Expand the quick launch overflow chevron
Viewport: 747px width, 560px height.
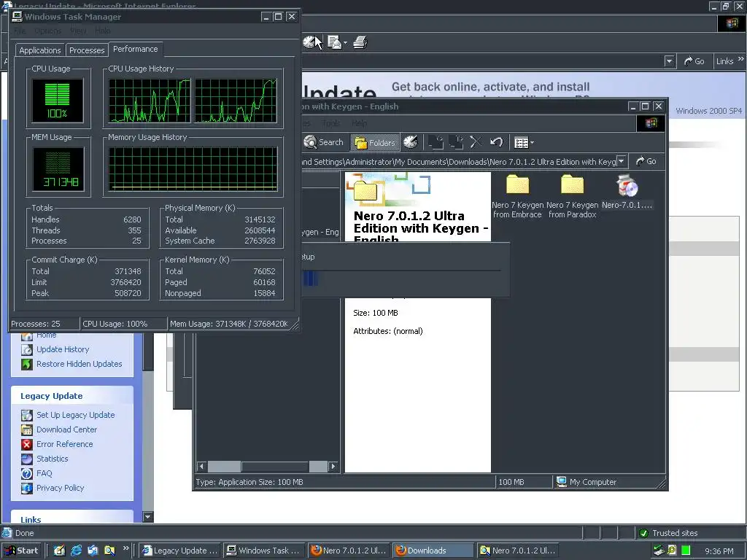tap(125, 548)
